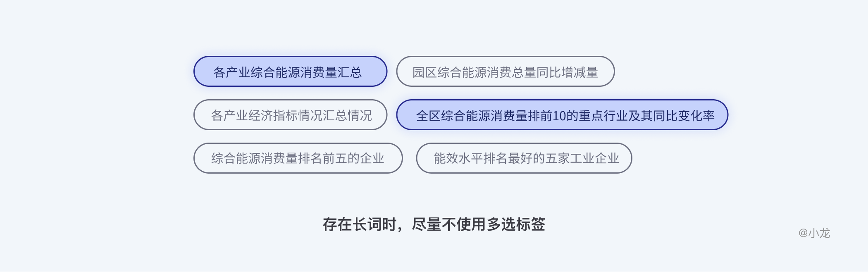Choose the unselected 园区 year-on-year change tag

(x=505, y=72)
